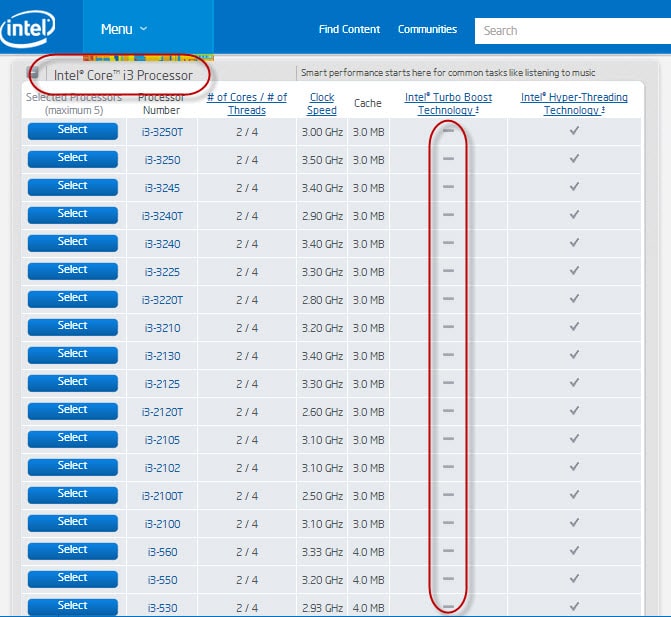Open the i3-2100T processor link
The image size is (671, 617).
[x=161, y=496]
